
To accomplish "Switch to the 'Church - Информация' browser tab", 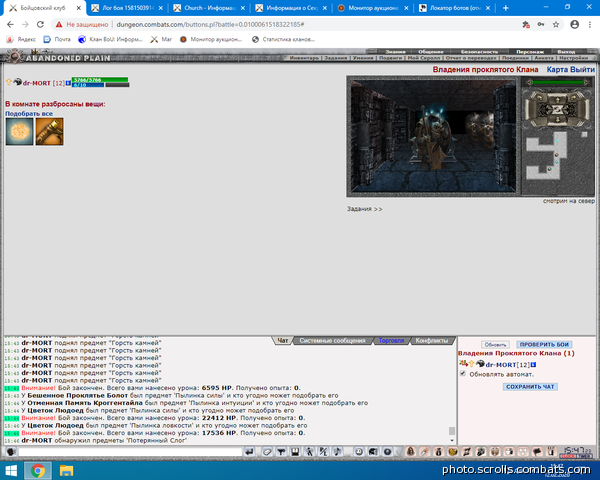I will pos(210,8).
